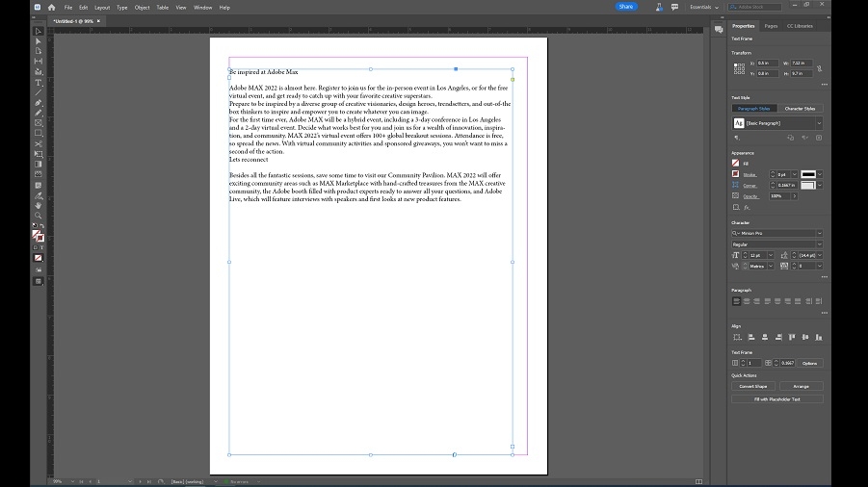The image size is (868, 487).
Task: Pick the Gradient Swatch tool
Action: click(39, 165)
